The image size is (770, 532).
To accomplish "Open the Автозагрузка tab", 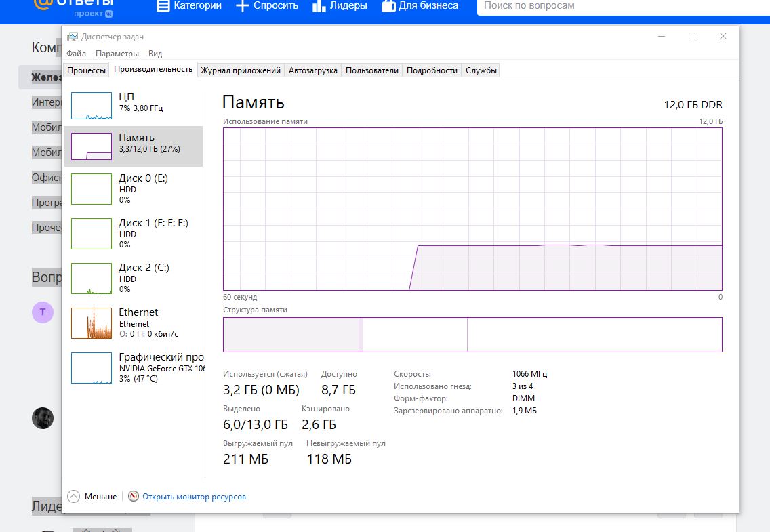I will 313,70.
